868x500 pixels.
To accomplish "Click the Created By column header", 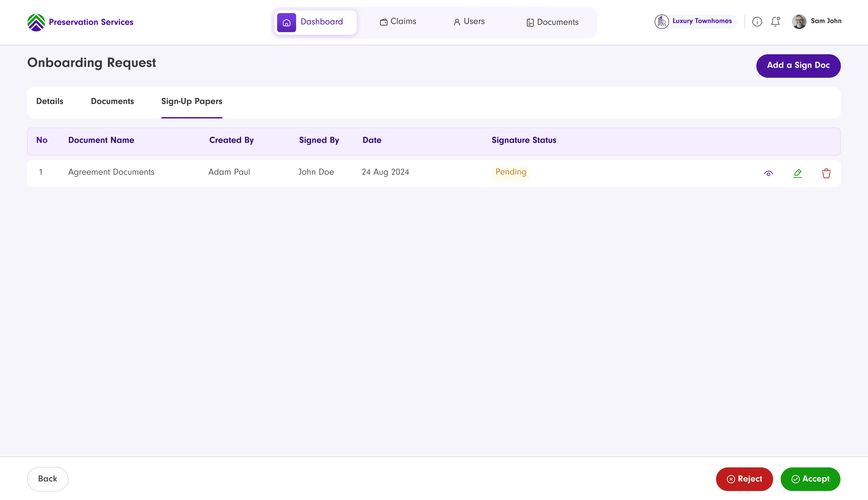I will coord(231,140).
